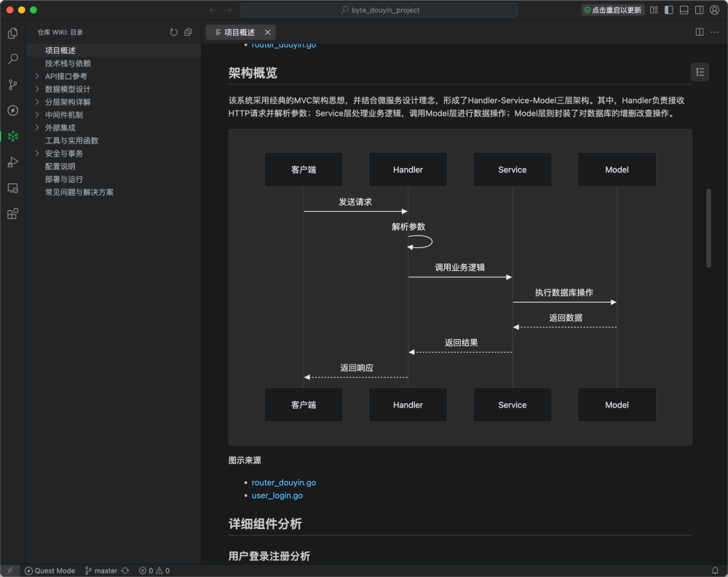The height and width of the screenshot is (577, 728).
Task: Select the green wiki extension icon in activity bar
Action: tap(12, 136)
